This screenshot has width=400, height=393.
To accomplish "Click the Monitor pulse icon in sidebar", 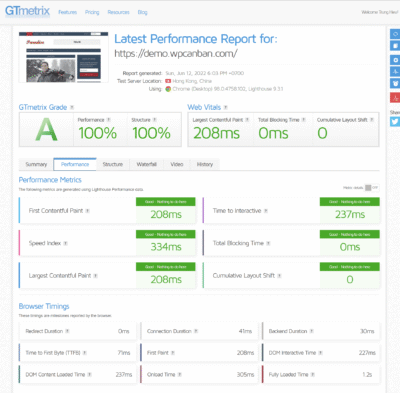I will [x=395, y=72].
